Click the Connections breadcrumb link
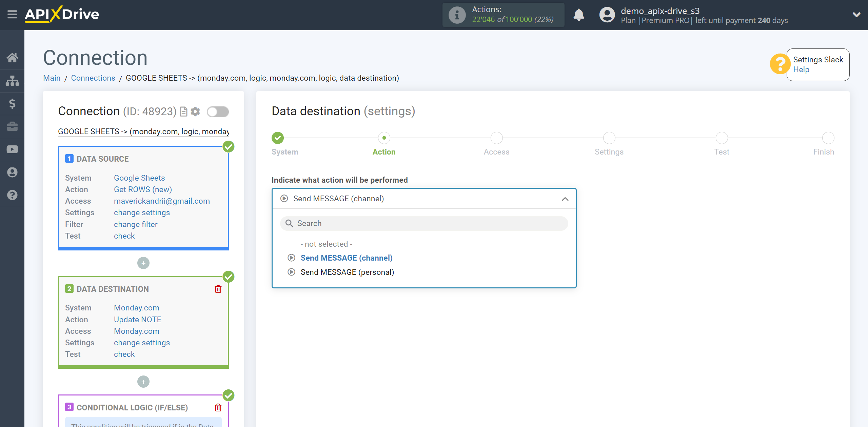 (x=93, y=78)
